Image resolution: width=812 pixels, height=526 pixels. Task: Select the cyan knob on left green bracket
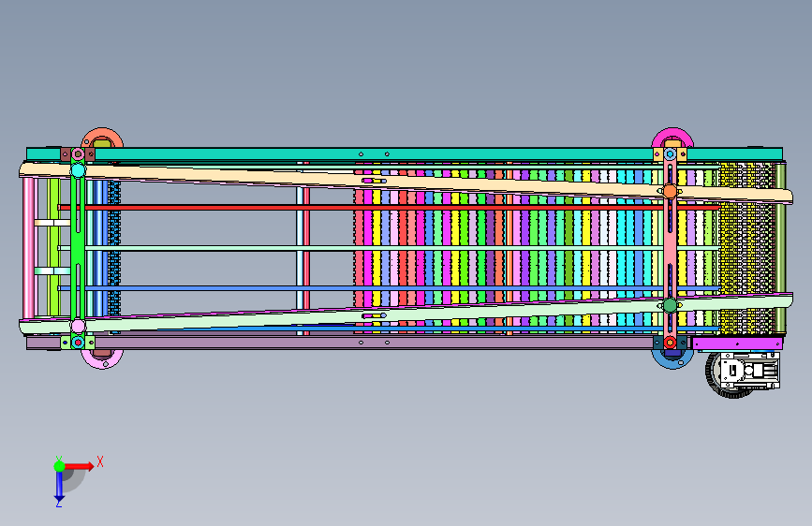click(x=78, y=170)
